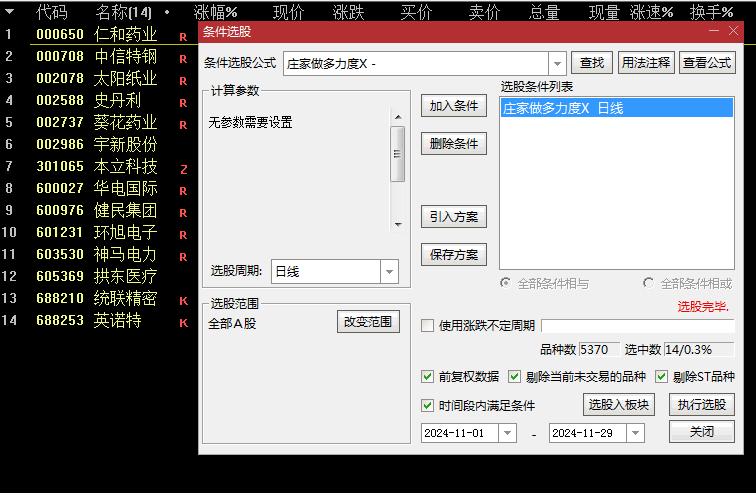The image size is (756, 493).
Task: Toggle 剔除当前未交易的品种 checkbox
Action: click(514, 376)
